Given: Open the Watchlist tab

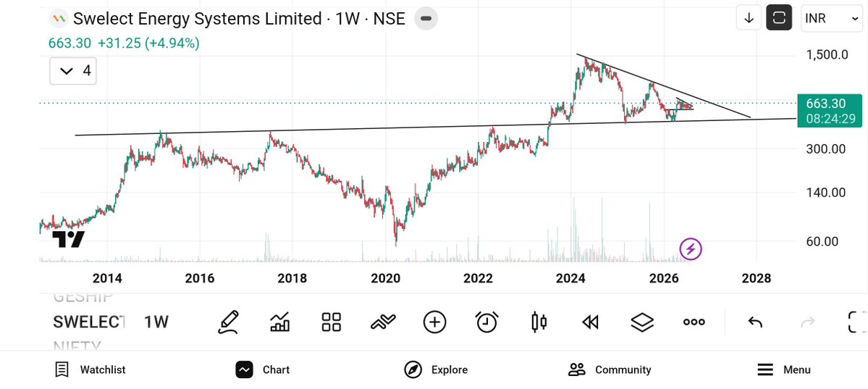Looking at the screenshot, I should coord(90,369).
